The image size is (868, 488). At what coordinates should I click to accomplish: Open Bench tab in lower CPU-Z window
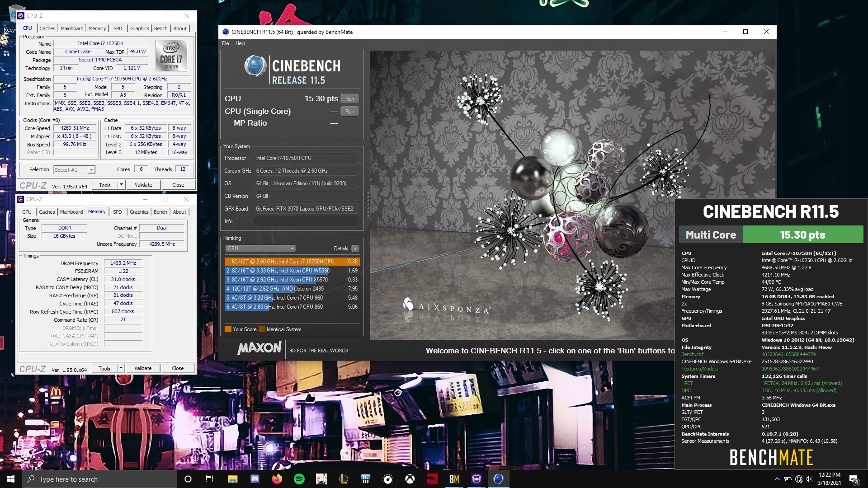click(x=160, y=212)
